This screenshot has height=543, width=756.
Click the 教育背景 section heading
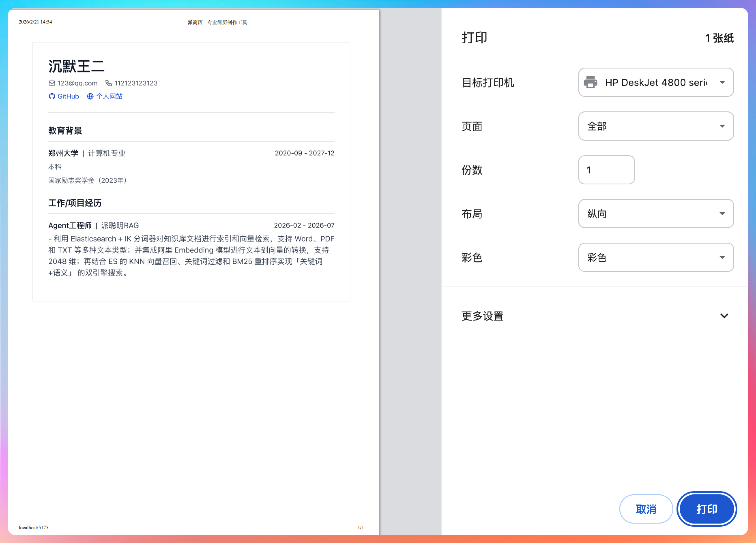tap(65, 131)
